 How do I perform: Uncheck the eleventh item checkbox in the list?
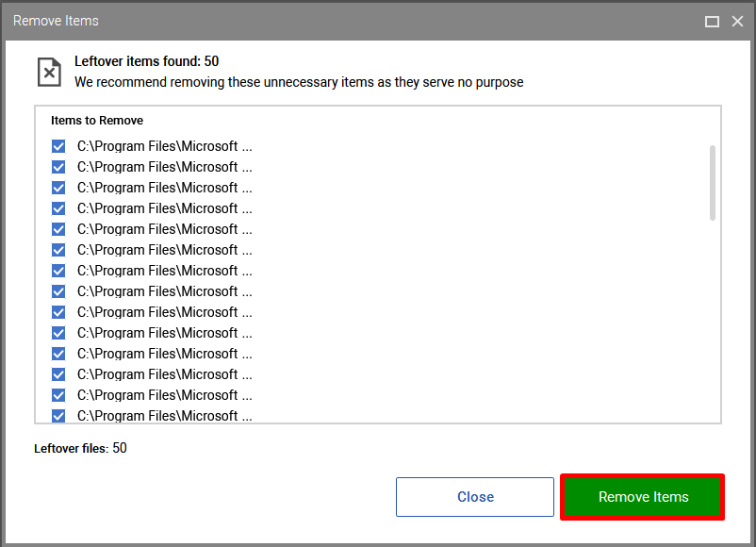58,354
